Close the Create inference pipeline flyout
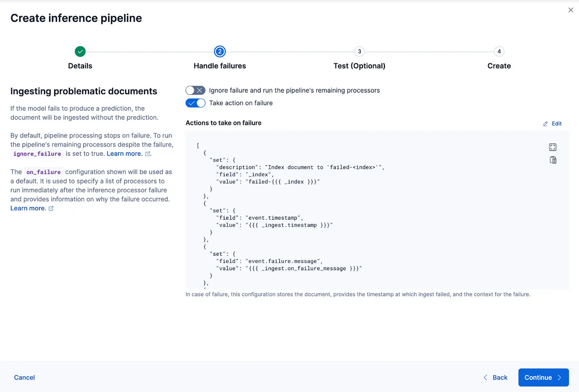This screenshot has height=392, width=579. (571, 10)
